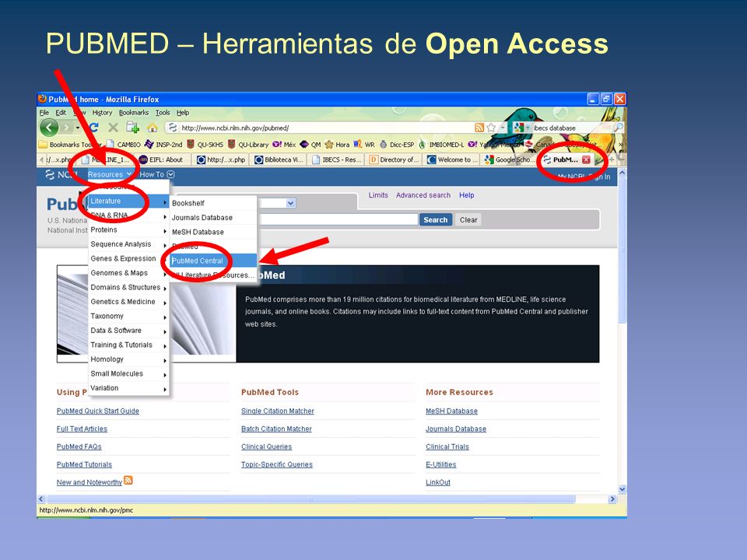Switch to the EIFL: About tab

coord(163,160)
